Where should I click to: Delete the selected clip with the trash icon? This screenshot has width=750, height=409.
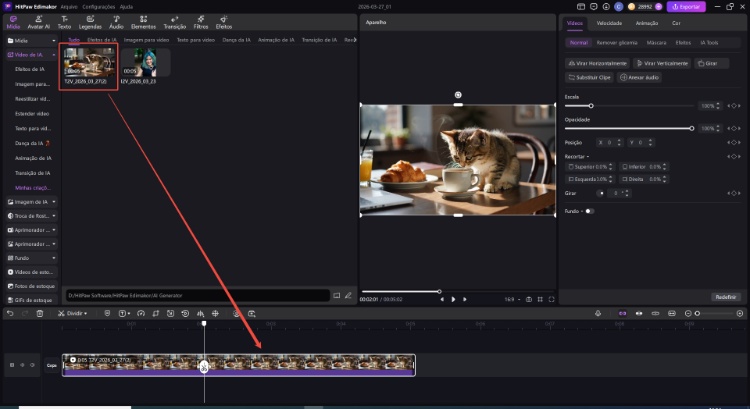click(40, 313)
